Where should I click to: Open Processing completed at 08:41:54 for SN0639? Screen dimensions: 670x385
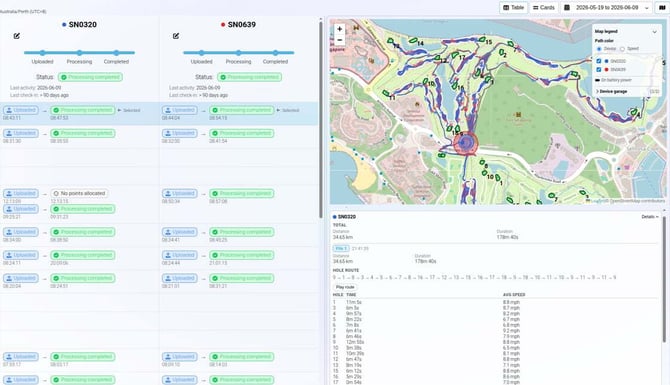coord(242,133)
